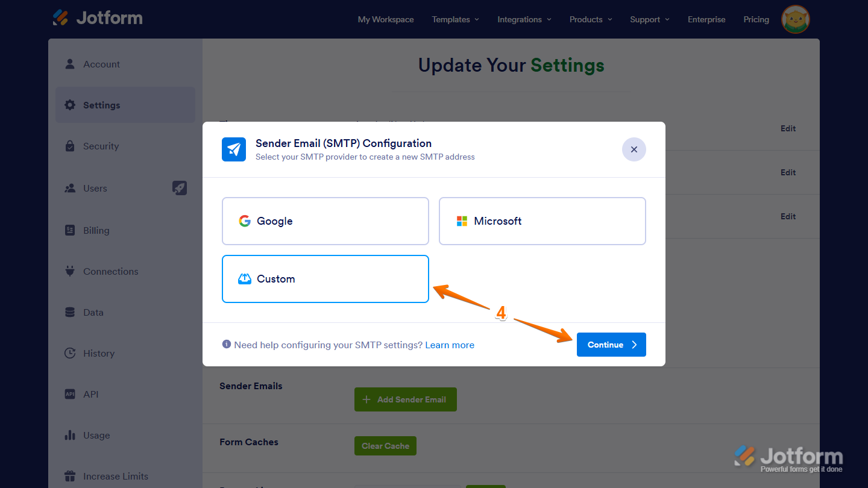Click the Add Sender Email button
The width and height of the screenshot is (868, 488).
pyautogui.click(x=406, y=399)
